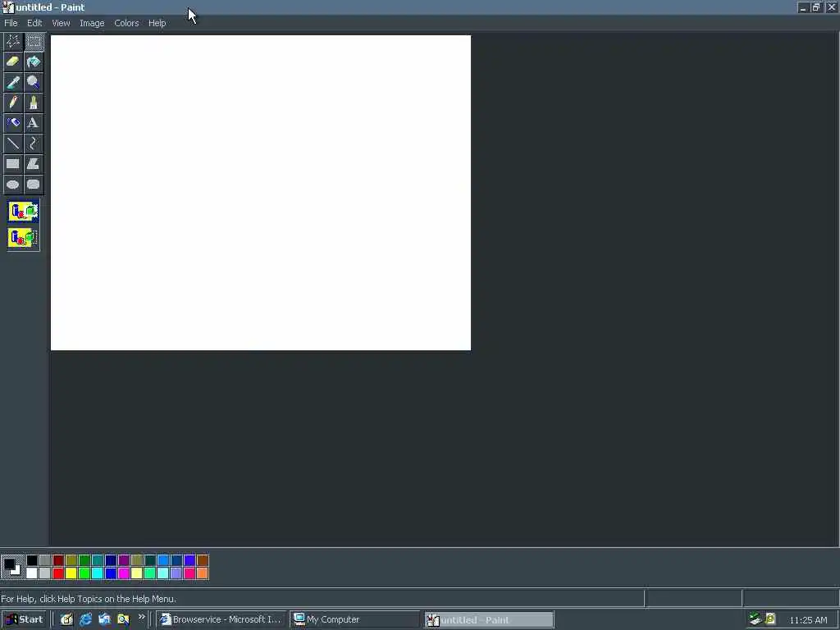This screenshot has height=630, width=840.
Task: Restore down the Paint window
Action: [x=816, y=7]
